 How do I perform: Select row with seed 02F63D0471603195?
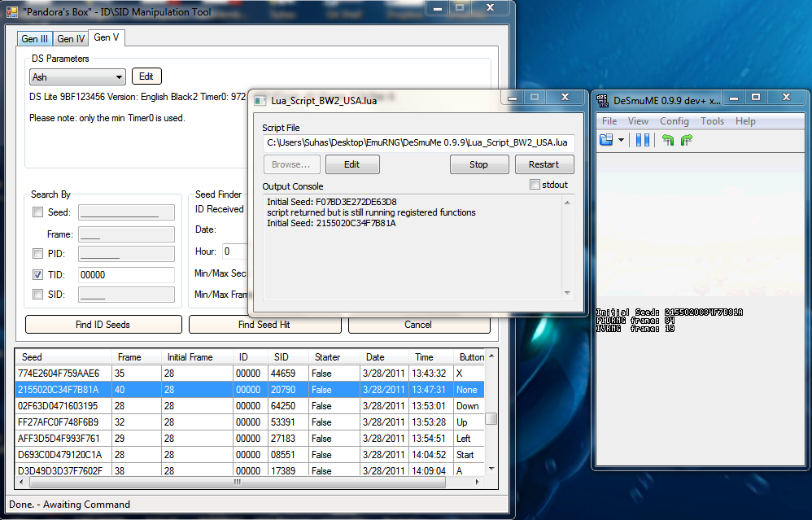pos(250,405)
